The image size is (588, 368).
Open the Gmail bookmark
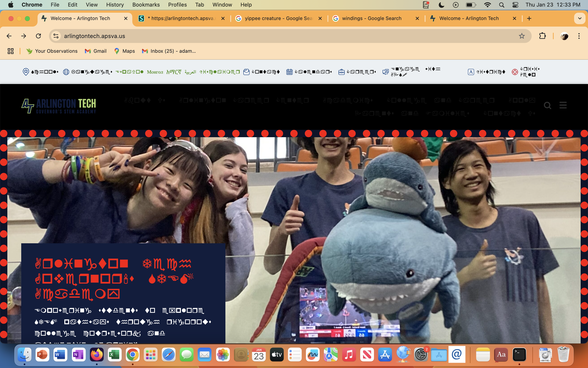coord(96,51)
